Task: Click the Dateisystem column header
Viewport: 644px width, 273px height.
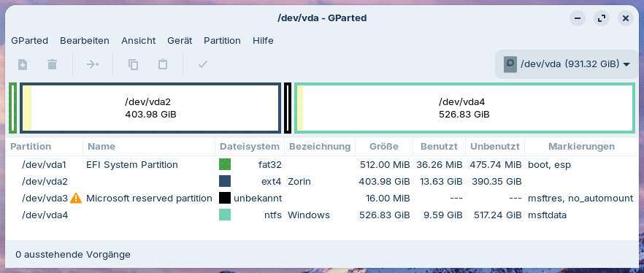Action: [x=250, y=147]
